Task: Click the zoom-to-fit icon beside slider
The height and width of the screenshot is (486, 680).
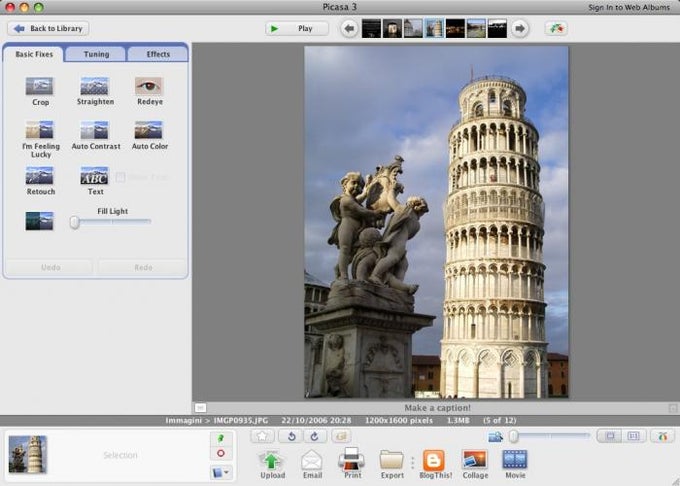Action: pos(495,437)
